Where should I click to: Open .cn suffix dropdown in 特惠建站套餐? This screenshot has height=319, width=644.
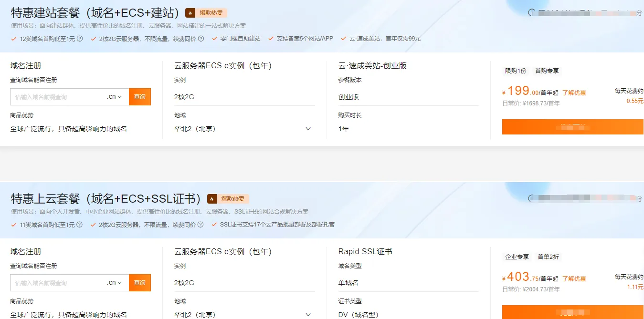point(115,97)
